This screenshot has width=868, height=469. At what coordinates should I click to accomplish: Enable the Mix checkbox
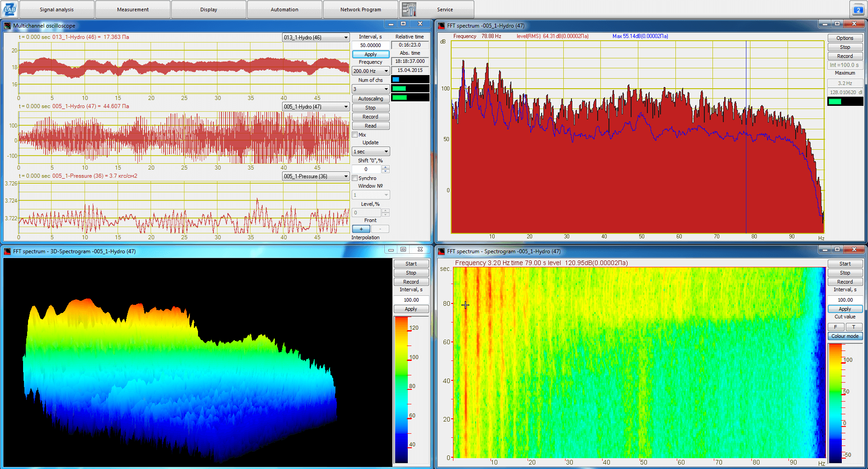[355, 135]
